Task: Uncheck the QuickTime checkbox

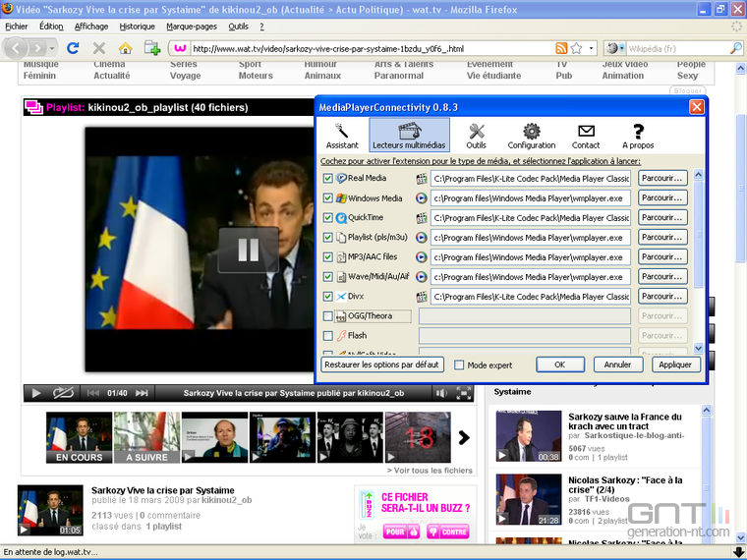Action: pos(327,218)
